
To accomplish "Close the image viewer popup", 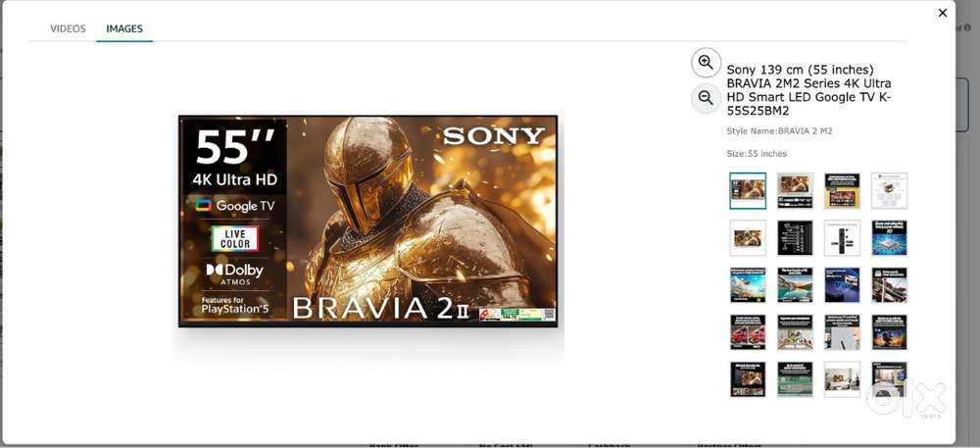I will point(943,13).
